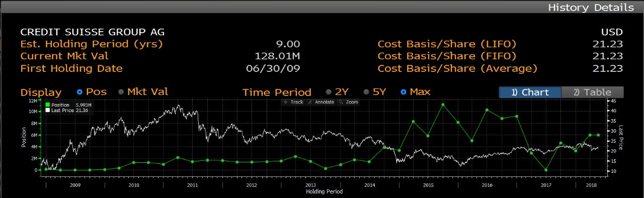Screen dimensions: 644x198
Task: Click the Est. Holding Period label
Action: [92, 44]
